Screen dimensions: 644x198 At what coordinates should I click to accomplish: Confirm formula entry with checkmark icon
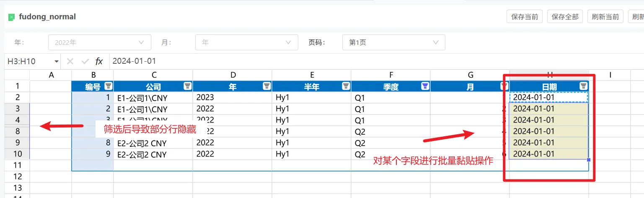[x=85, y=61]
